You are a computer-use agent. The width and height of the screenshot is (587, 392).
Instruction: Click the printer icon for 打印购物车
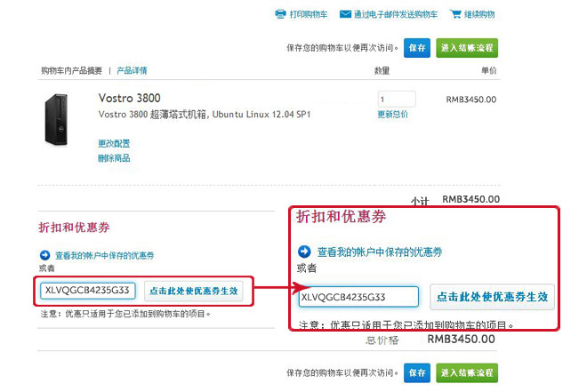(280, 14)
